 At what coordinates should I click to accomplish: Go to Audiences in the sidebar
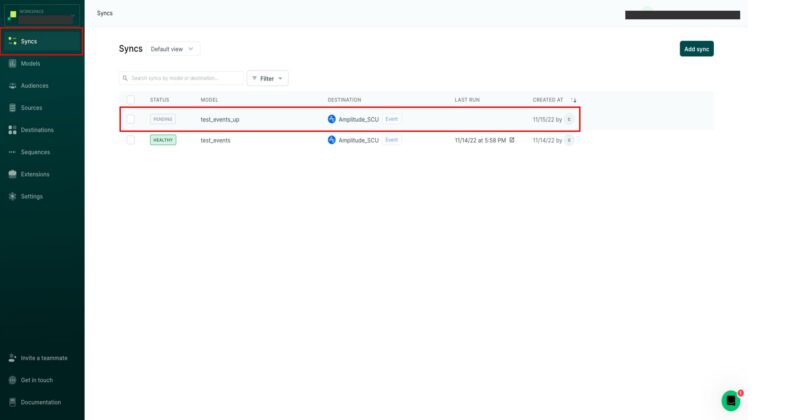pyautogui.click(x=34, y=85)
